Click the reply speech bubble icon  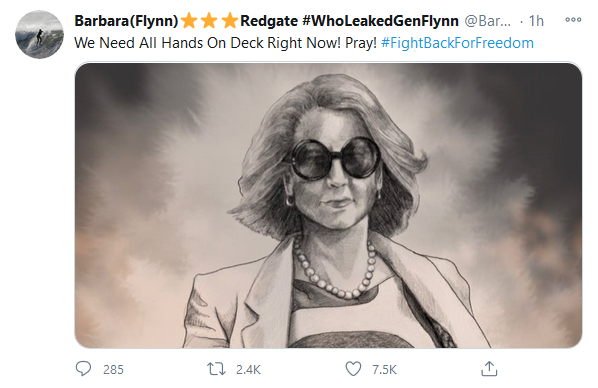tap(83, 369)
